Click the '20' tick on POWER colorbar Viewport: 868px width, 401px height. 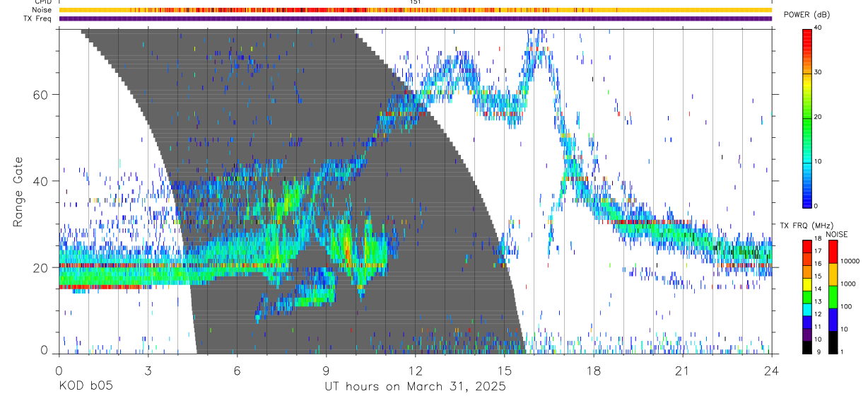pyautogui.click(x=819, y=117)
